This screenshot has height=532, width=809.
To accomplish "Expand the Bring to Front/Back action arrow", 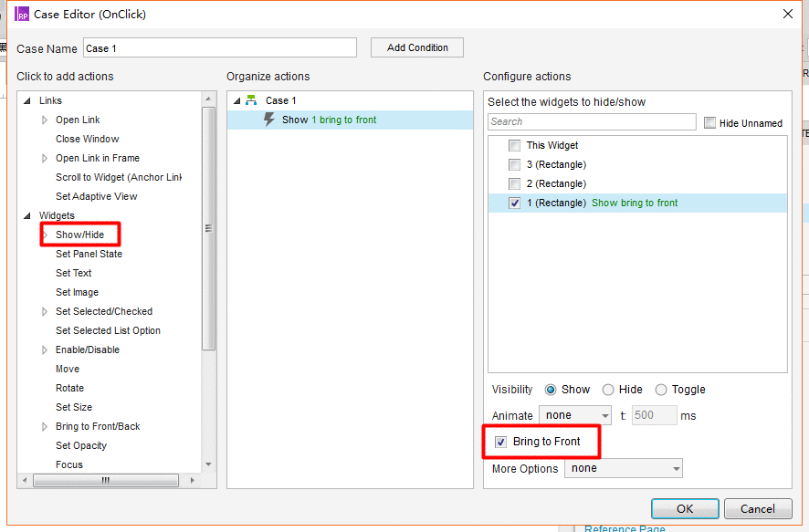I will point(45,426).
